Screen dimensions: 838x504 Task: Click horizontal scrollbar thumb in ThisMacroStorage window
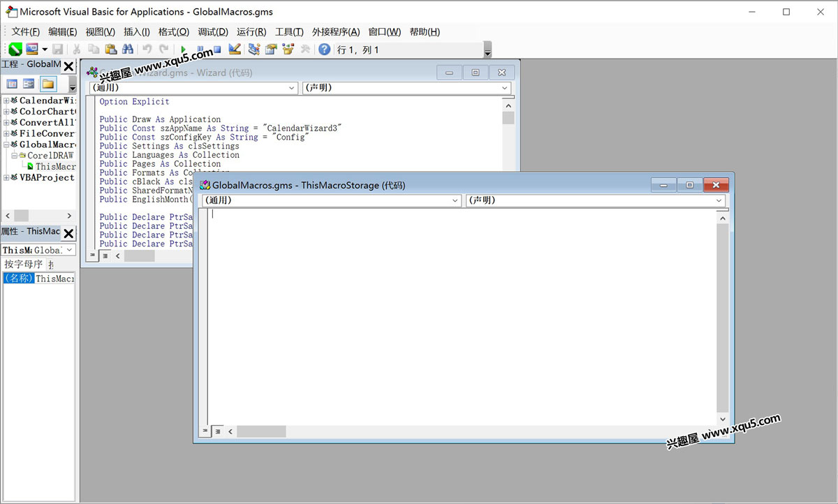(x=260, y=431)
